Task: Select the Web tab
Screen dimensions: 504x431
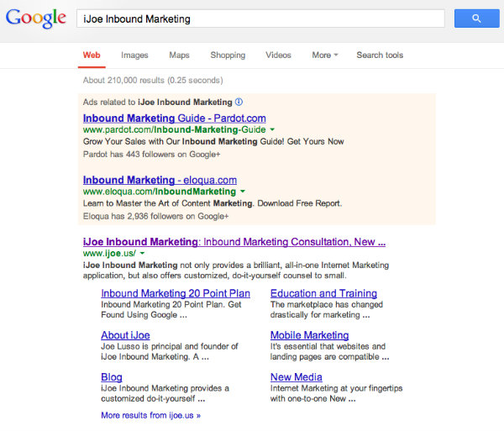Action: point(92,55)
